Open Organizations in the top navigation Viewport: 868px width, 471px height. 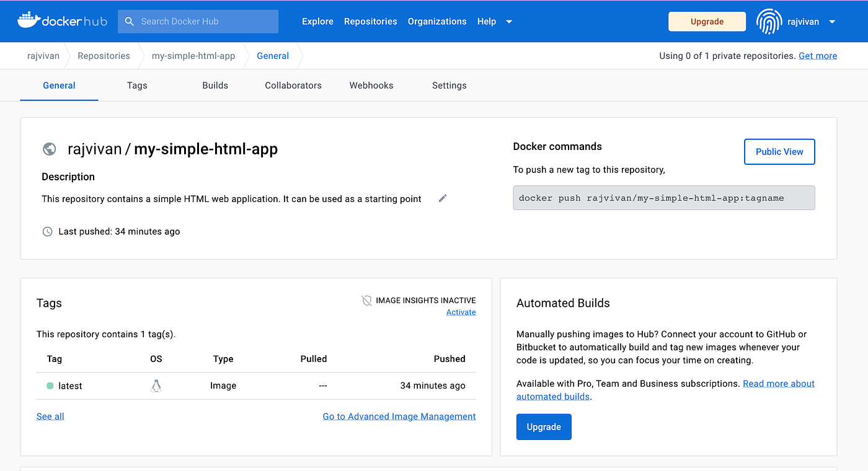[437, 22]
